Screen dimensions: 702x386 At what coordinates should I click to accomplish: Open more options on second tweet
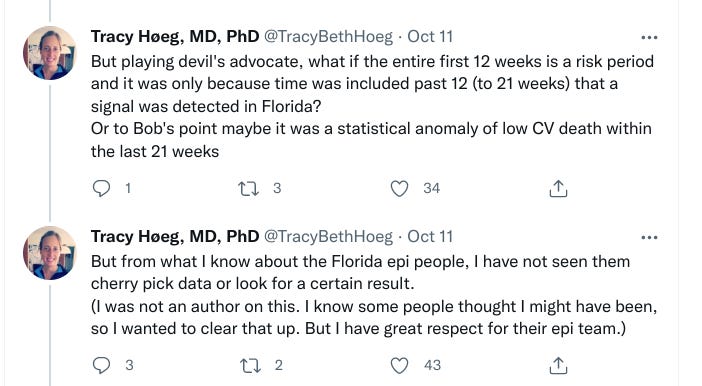649,237
